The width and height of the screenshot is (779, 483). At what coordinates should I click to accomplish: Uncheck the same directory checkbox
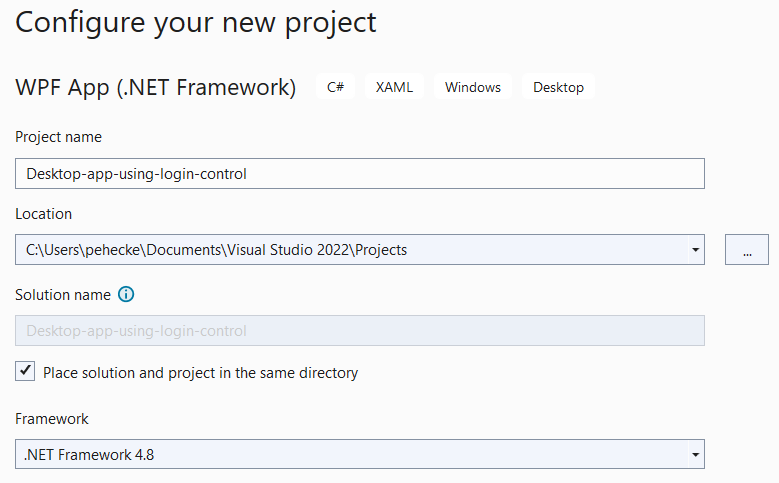(26, 372)
